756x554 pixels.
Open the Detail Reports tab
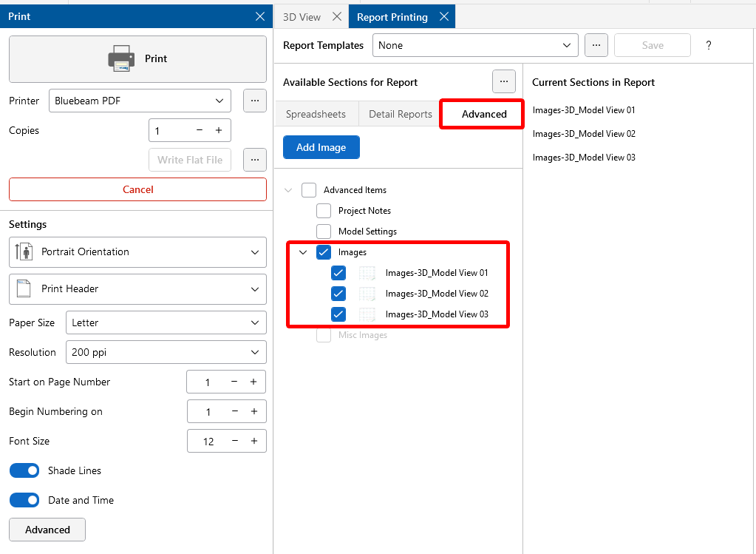[x=400, y=114]
